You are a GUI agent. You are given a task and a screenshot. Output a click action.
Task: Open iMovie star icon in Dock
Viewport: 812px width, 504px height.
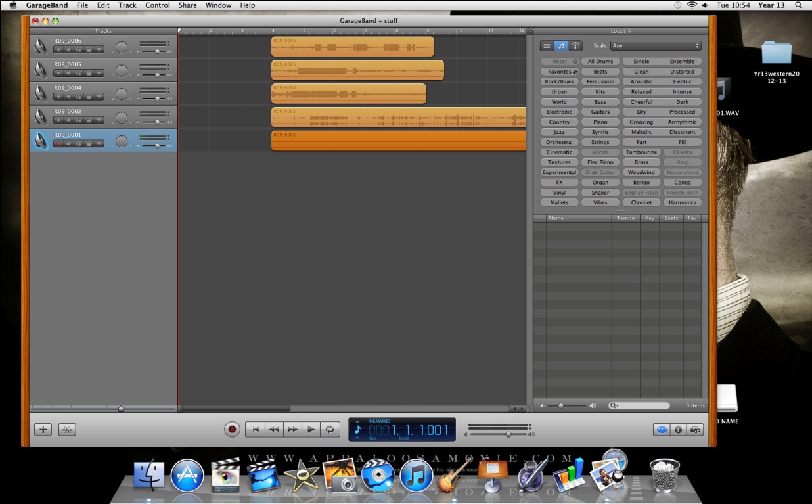click(x=302, y=476)
